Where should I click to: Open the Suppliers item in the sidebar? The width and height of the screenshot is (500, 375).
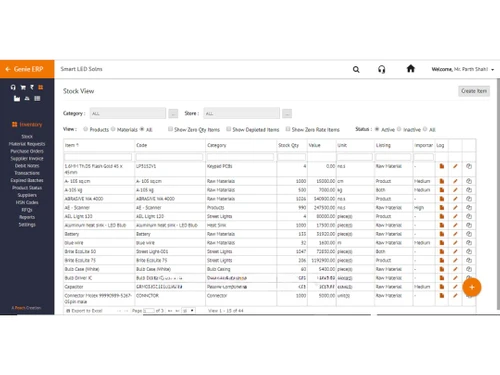click(x=27, y=195)
